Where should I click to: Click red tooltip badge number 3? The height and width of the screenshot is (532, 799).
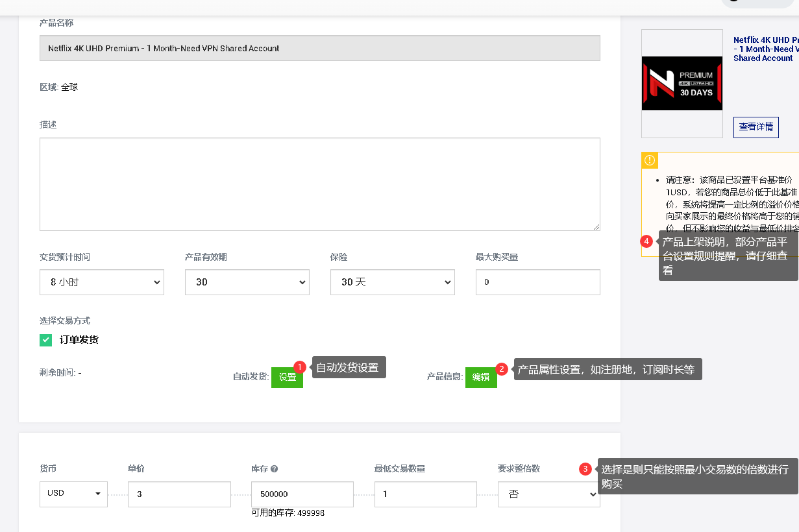[x=585, y=469]
